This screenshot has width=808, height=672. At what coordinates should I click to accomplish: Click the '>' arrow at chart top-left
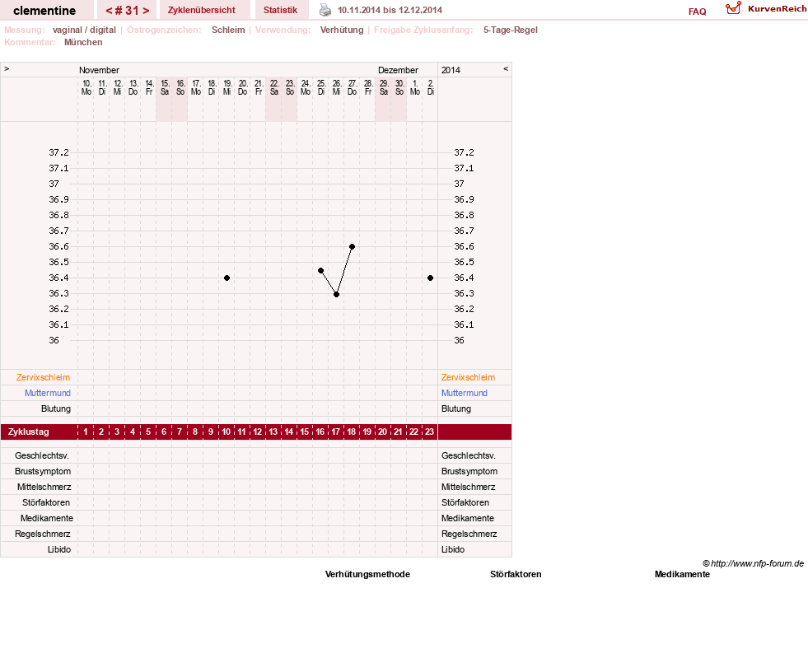tap(7, 68)
